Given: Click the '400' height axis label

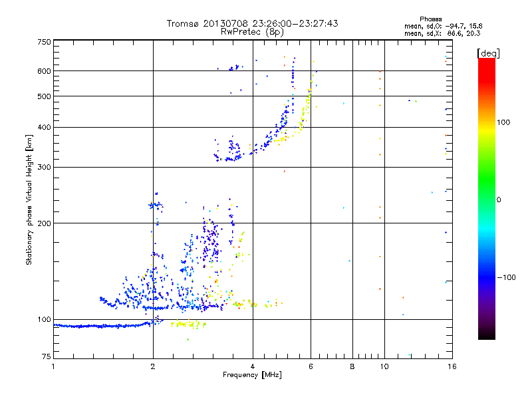Looking at the screenshot, I should (44, 127).
